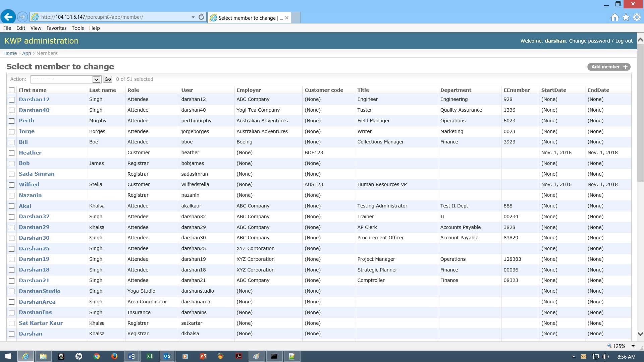Click the Log out link
The height and width of the screenshot is (362, 644).
tap(624, 41)
